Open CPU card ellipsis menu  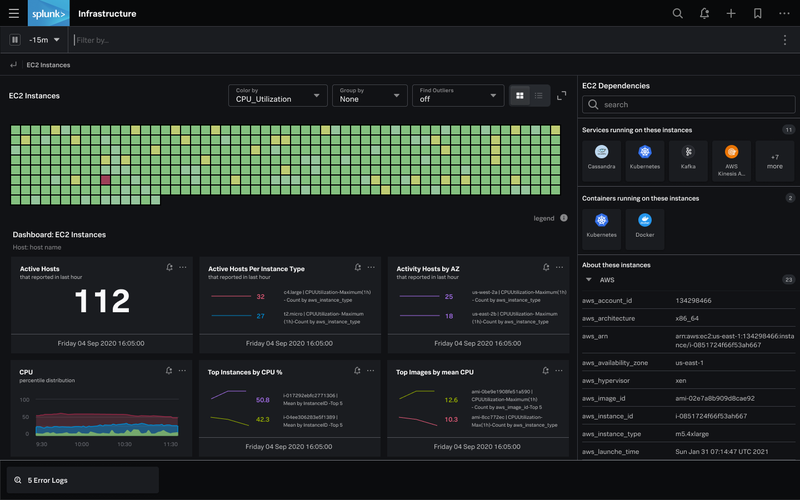tap(182, 370)
